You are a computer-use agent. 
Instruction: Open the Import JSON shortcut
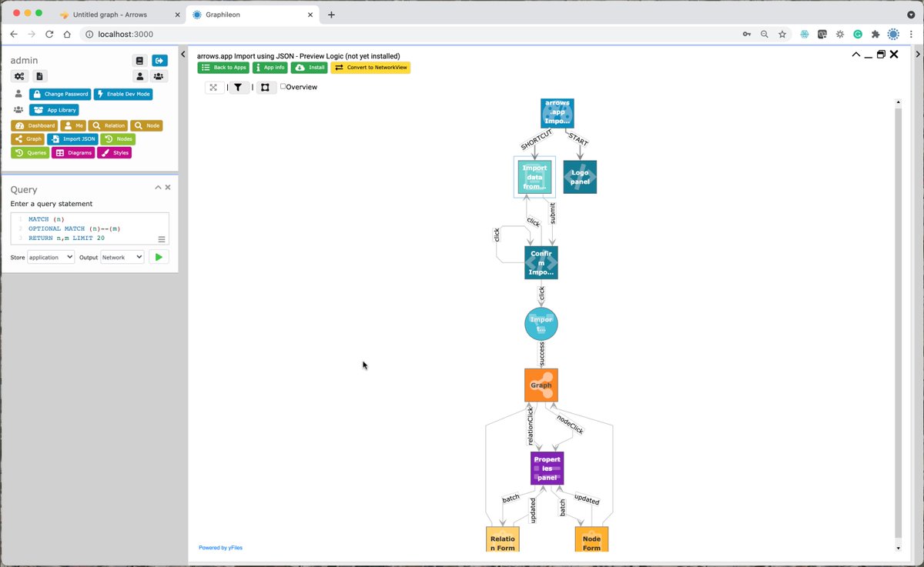(72, 139)
